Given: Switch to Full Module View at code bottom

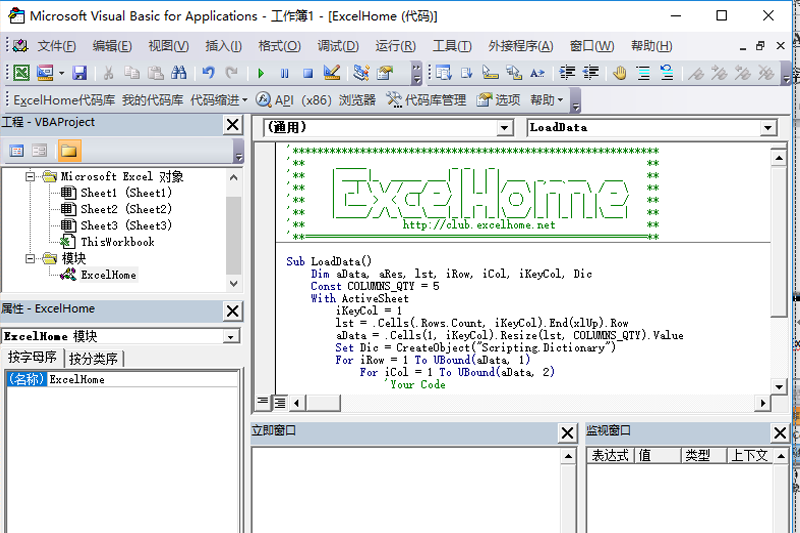Looking at the screenshot, I should tap(280, 402).
